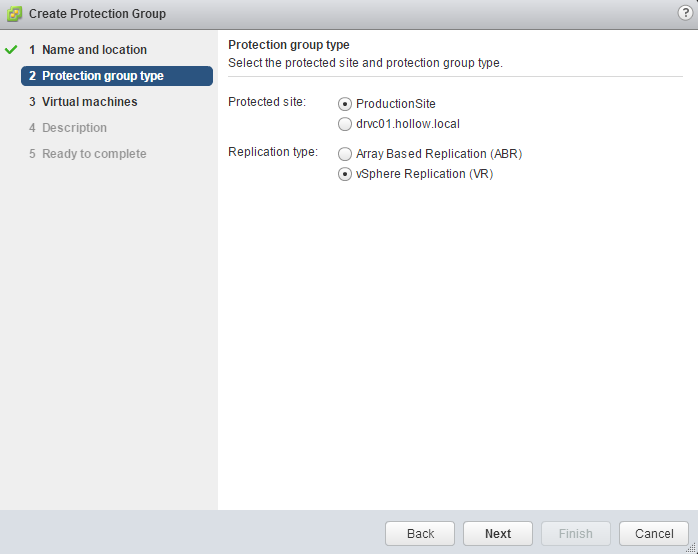This screenshot has width=698, height=554.
Task: Choose drvc01.hollow.local as protected site
Action: (346, 124)
